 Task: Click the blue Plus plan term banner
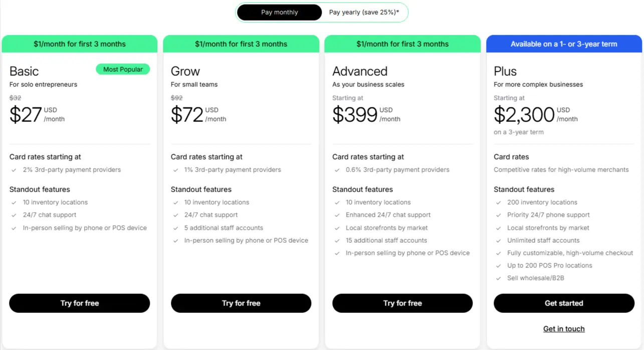click(564, 44)
